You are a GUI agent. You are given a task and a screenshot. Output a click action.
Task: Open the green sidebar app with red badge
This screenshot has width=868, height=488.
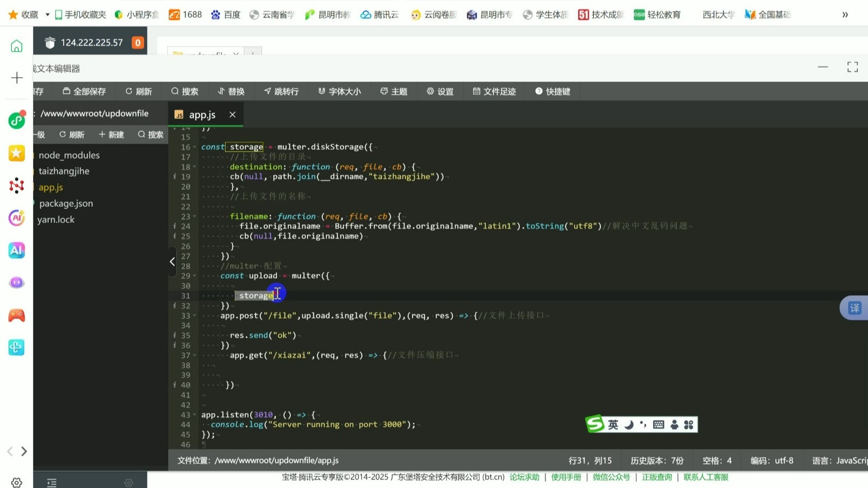17,121
